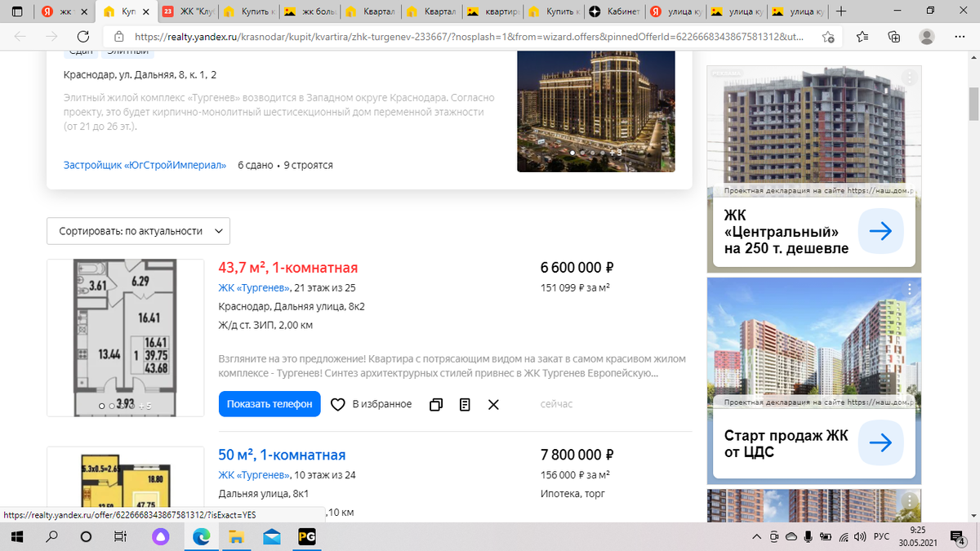980x551 pixels.
Task: Switch input language РУС indicator
Action: [882, 537]
